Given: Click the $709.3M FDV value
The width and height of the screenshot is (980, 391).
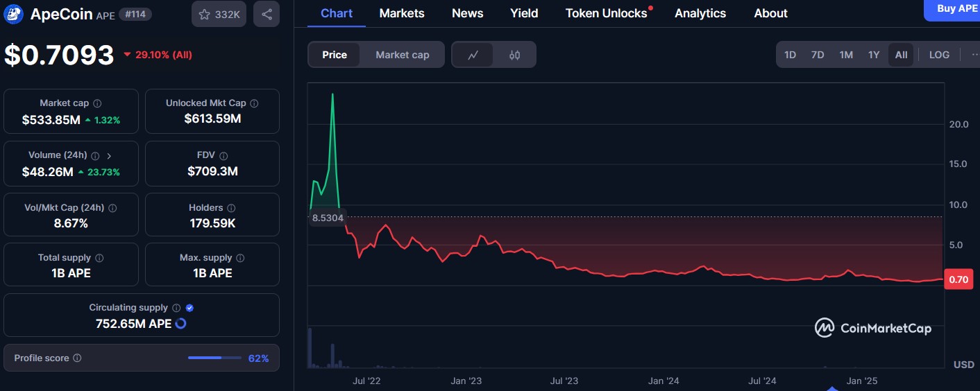Looking at the screenshot, I should point(212,171).
